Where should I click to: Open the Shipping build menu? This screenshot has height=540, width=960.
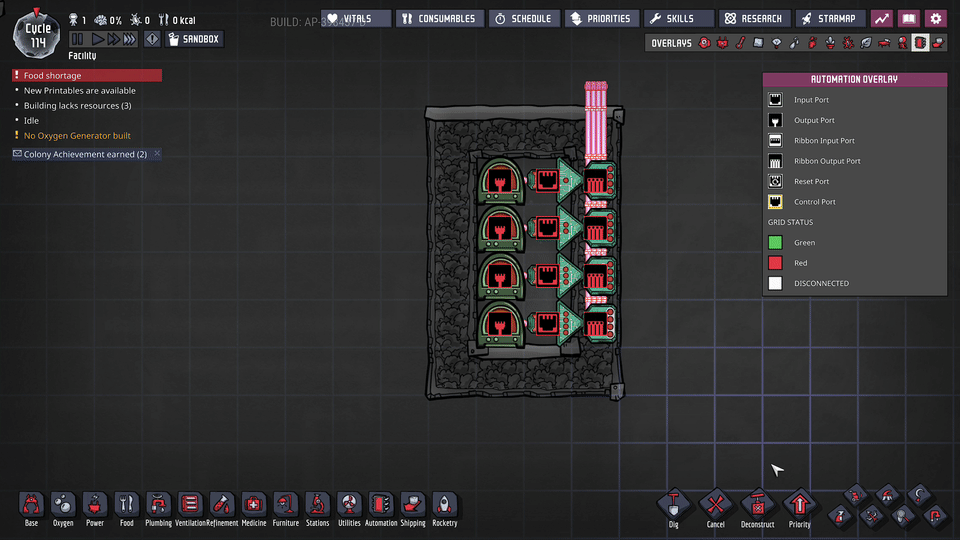(x=413, y=509)
